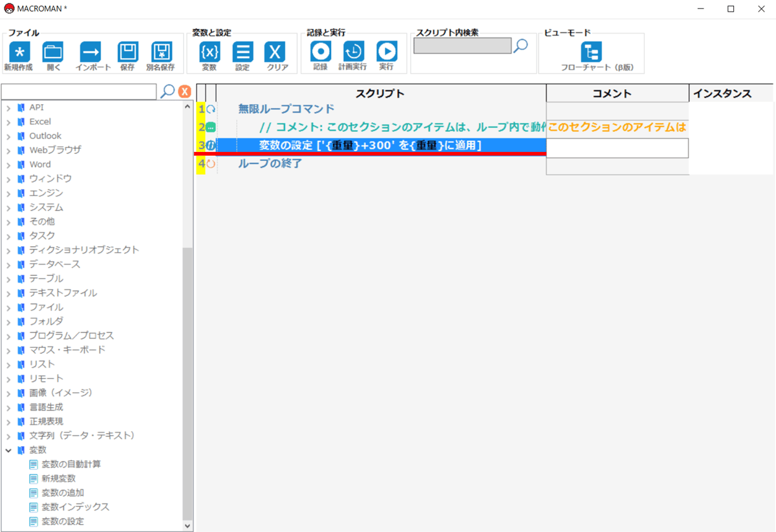Click the 変数インデックス command icon
Viewport: 776px width, 532px height.
[x=34, y=507]
